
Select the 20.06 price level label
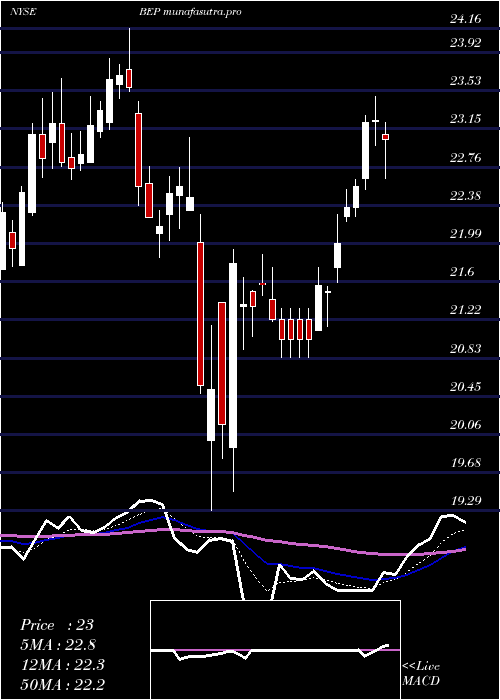click(x=466, y=424)
